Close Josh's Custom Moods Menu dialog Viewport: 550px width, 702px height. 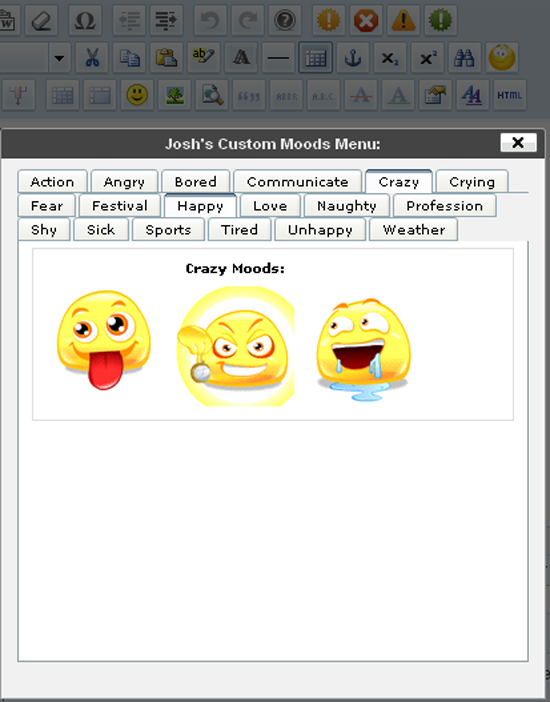point(518,143)
